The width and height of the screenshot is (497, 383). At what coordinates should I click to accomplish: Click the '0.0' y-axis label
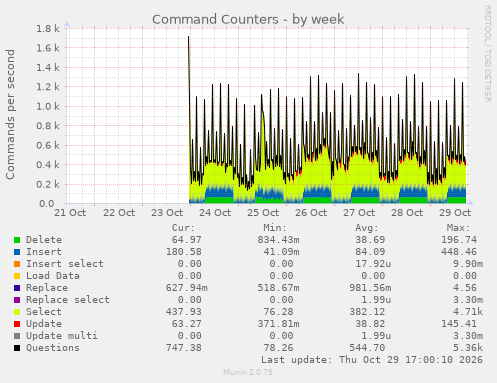47,204
